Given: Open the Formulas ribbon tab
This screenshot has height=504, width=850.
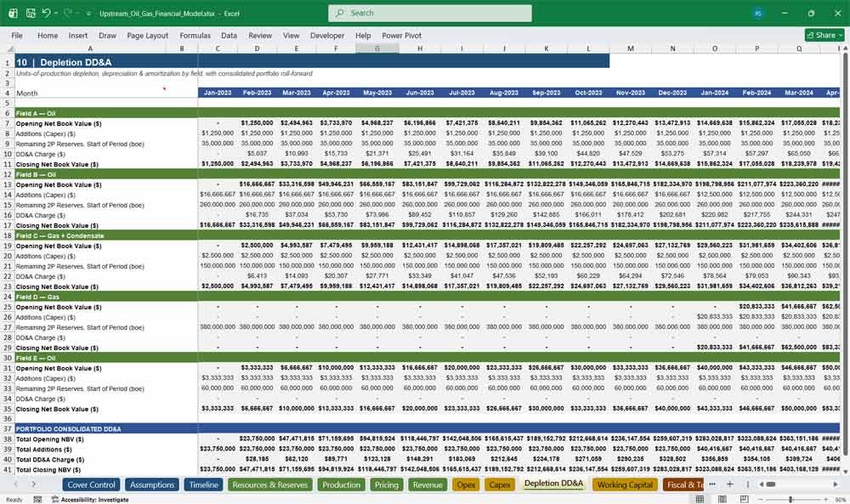Looking at the screenshot, I should 195,35.
